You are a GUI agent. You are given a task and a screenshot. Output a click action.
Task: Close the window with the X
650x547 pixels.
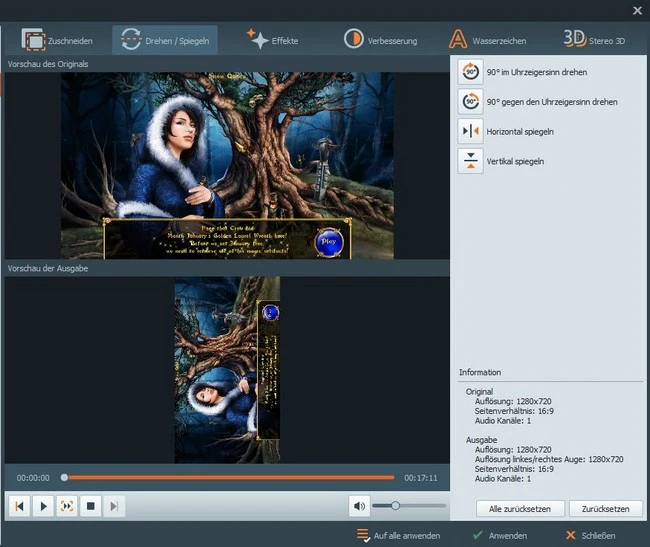coord(638,10)
